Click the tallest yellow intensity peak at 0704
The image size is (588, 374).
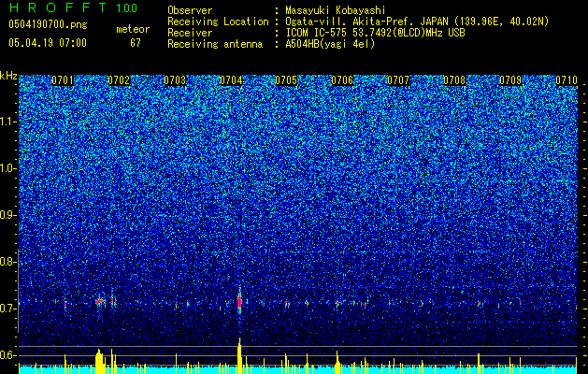click(x=239, y=355)
